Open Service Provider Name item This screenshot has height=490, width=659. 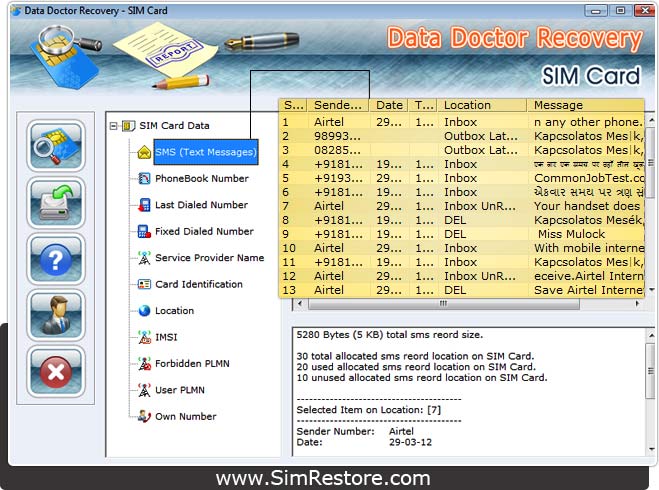click(209, 258)
